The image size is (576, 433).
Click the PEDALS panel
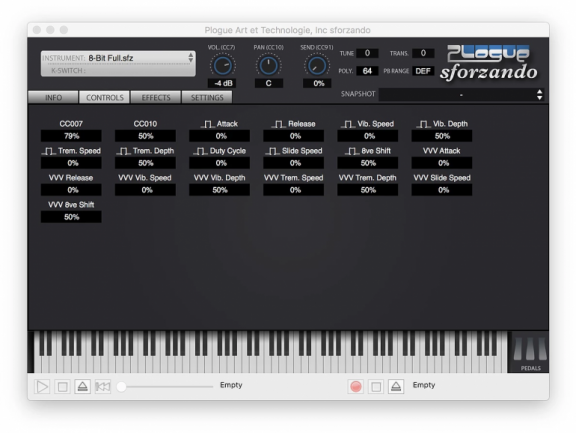coord(530,353)
